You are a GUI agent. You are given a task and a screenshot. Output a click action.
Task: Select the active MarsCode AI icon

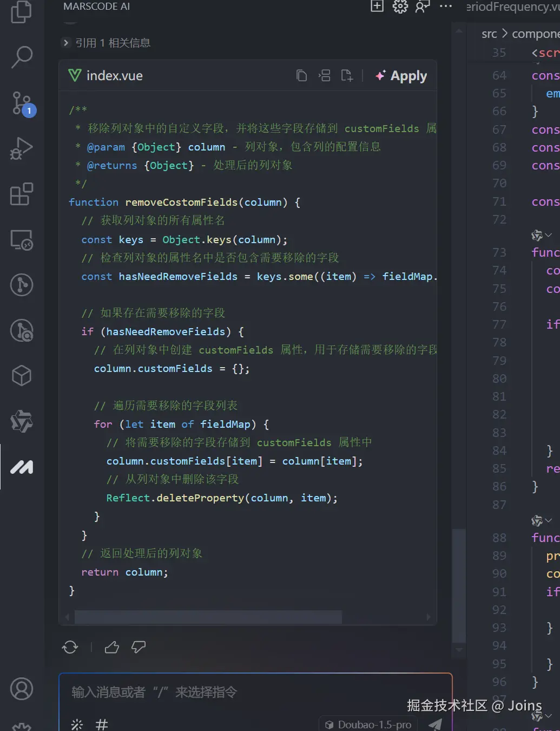22,467
